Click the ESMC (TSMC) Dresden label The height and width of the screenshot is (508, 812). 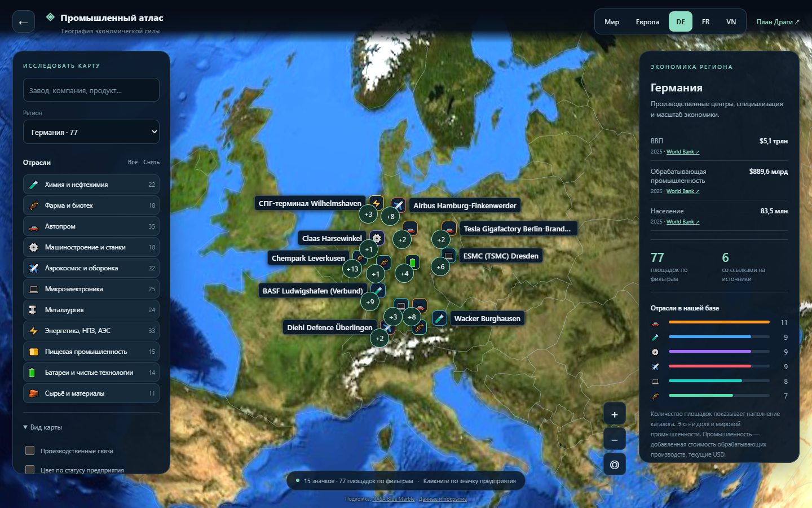(x=501, y=256)
